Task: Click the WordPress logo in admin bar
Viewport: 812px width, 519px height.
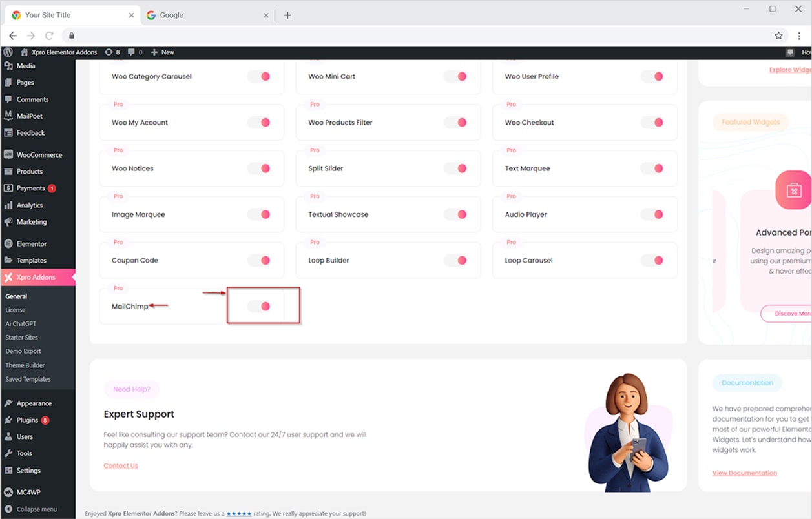Action: click(x=8, y=52)
